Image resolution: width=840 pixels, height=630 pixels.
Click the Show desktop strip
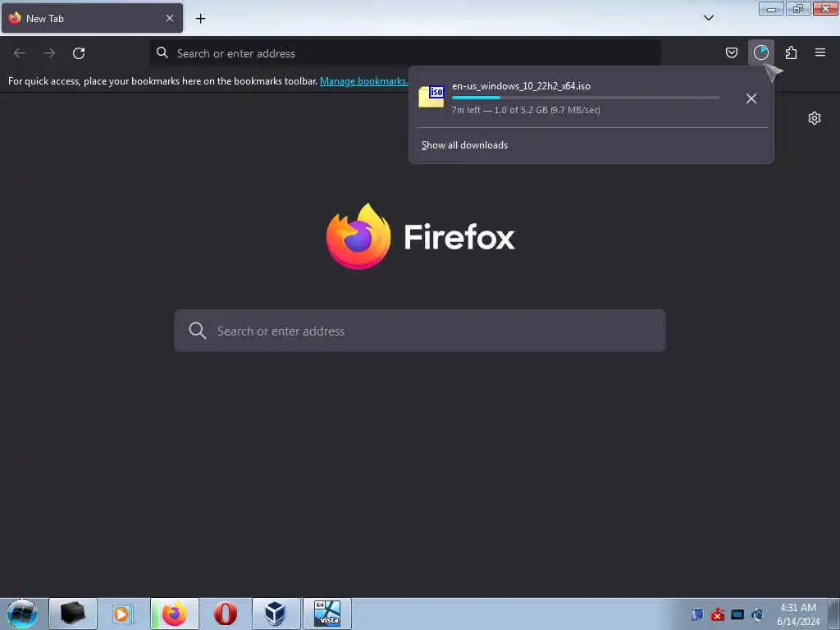(834, 614)
